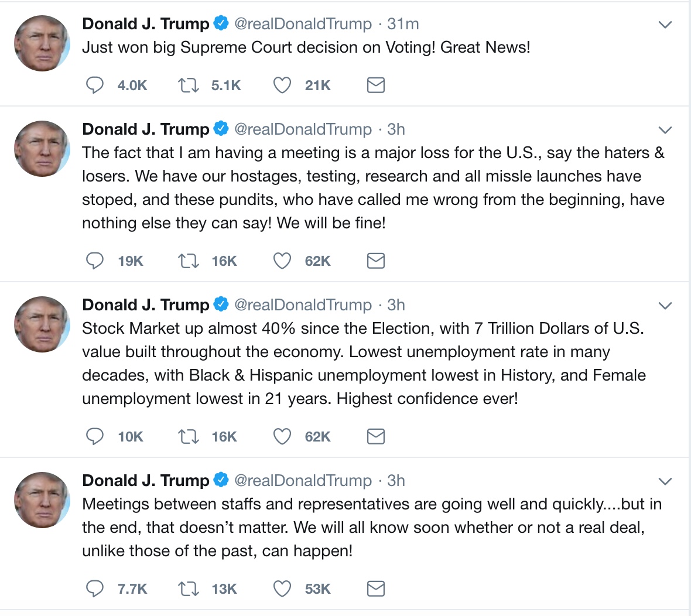Open @realDonaldTrump handle on the first tweet

[303, 24]
